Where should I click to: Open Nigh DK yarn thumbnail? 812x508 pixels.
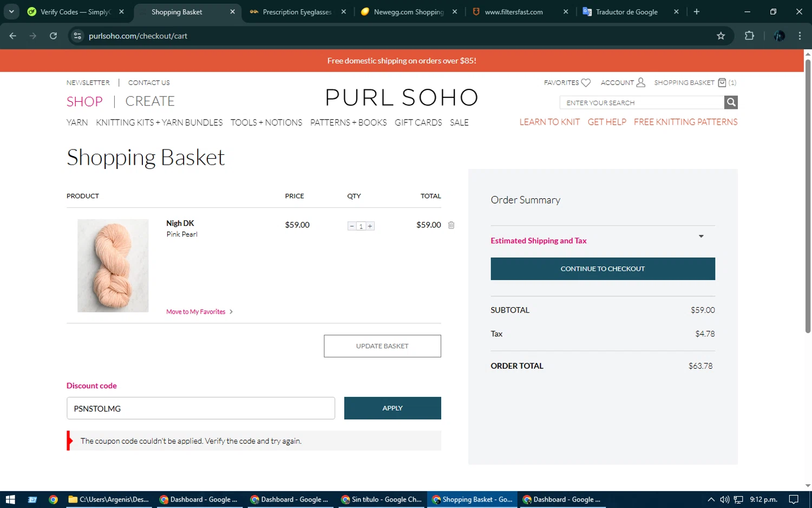[113, 265]
